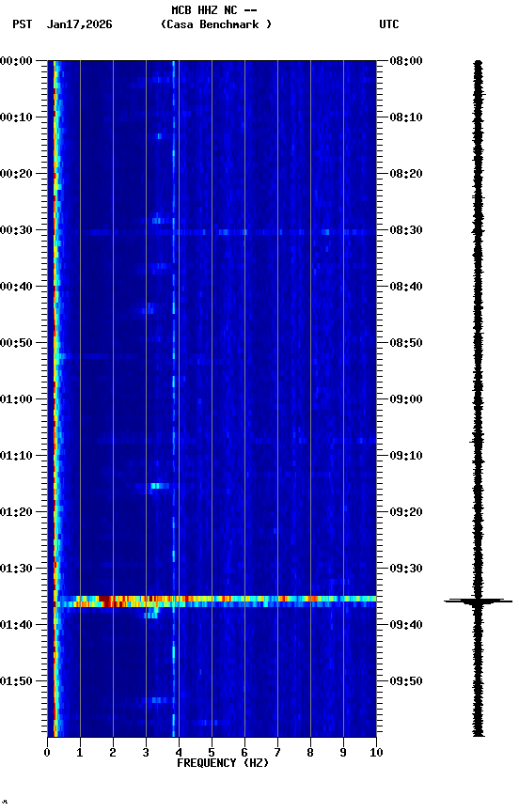
Task: Click the 00:40 PST time label
Action: coord(16,287)
